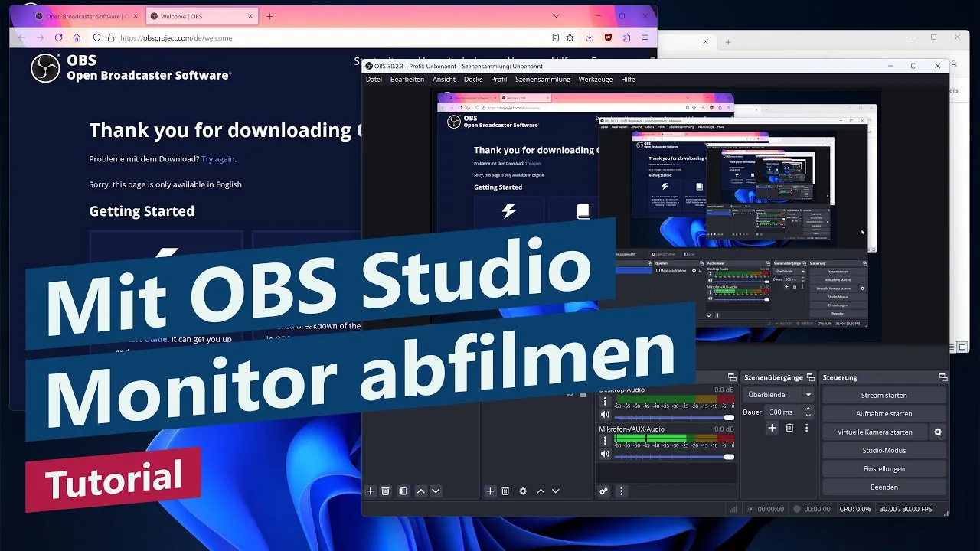Add a new scene via plus icon

coord(371,491)
